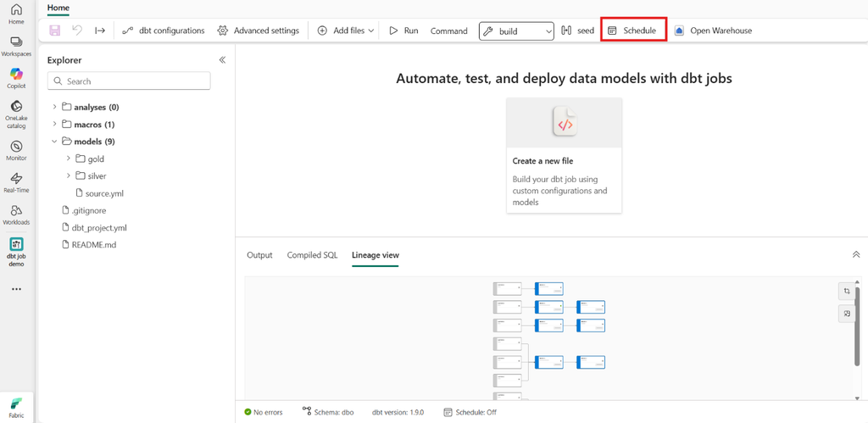Select the Lineage view tab

376,254
